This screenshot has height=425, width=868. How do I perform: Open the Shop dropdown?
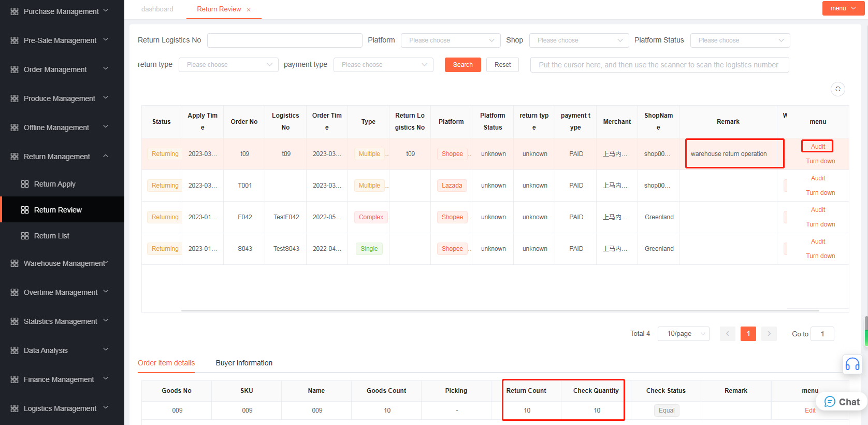[579, 40]
